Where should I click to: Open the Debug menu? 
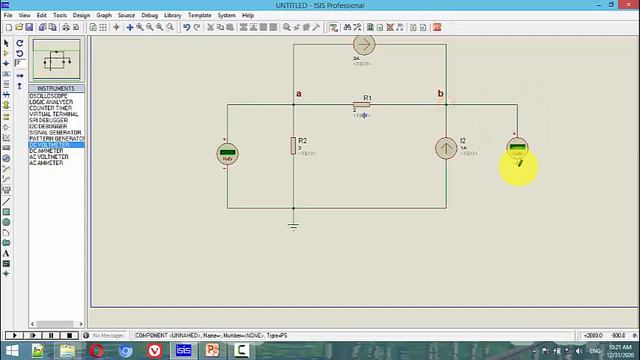[149, 15]
